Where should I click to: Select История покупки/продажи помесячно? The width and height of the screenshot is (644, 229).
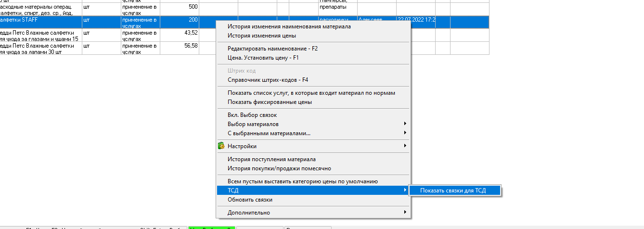[279, 168]
